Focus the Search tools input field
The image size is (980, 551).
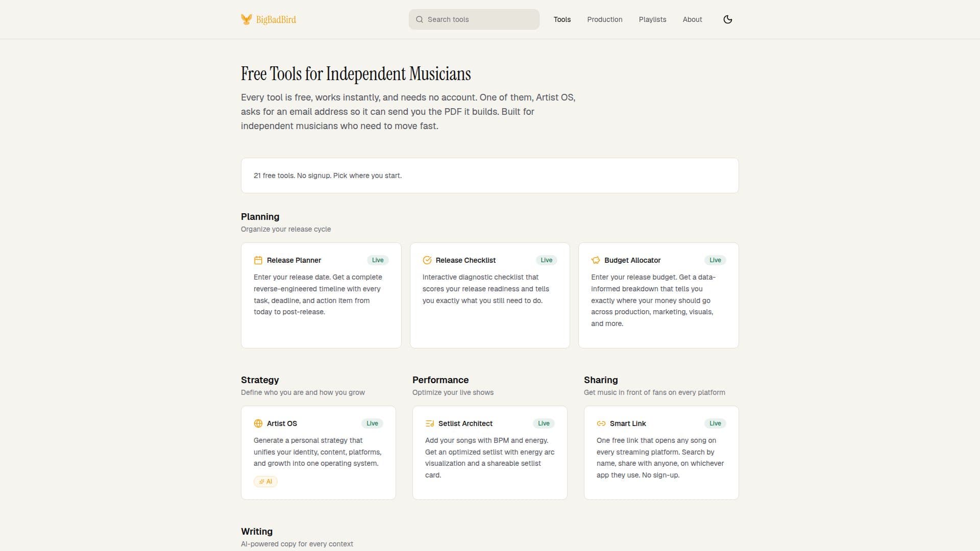point(474,19)
